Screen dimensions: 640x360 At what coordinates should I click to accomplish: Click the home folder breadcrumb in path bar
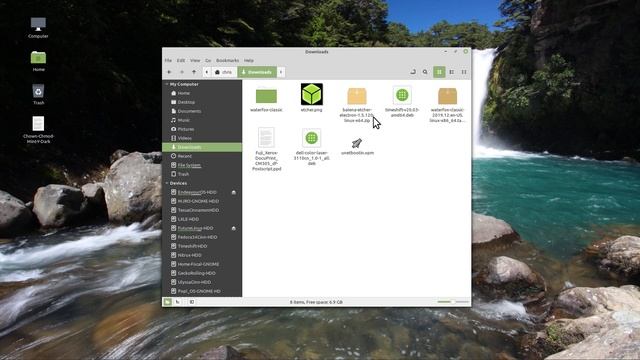click(x=224, y=72)
